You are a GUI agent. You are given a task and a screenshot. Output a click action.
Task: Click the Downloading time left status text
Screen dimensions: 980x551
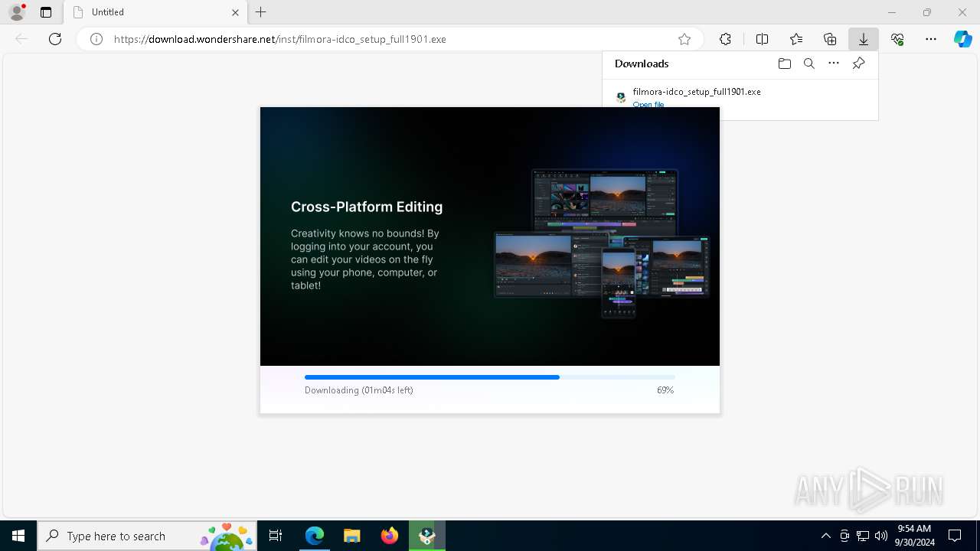(359, 390)
